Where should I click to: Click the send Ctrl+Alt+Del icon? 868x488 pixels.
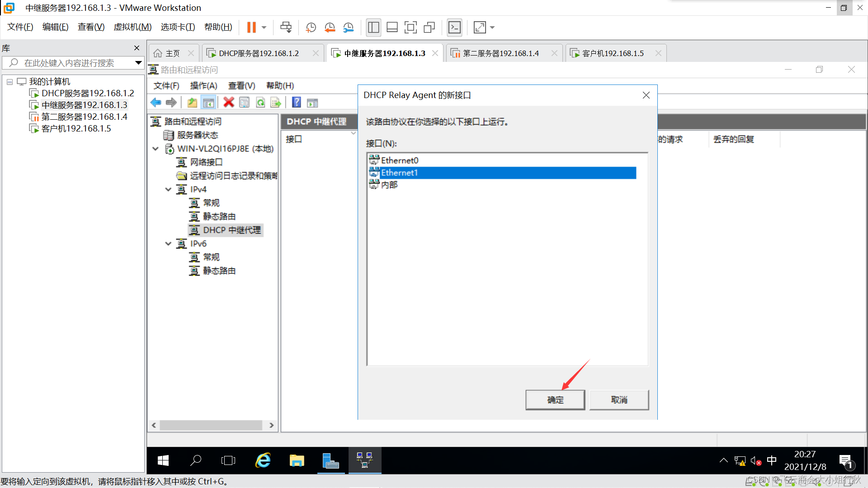point(286,28)
